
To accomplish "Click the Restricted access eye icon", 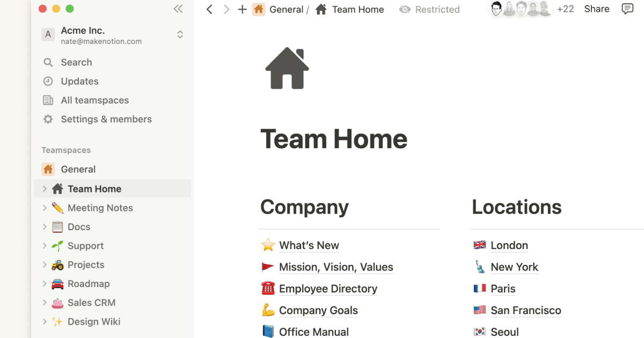I will pyautogui.click(x=404, y=9).
